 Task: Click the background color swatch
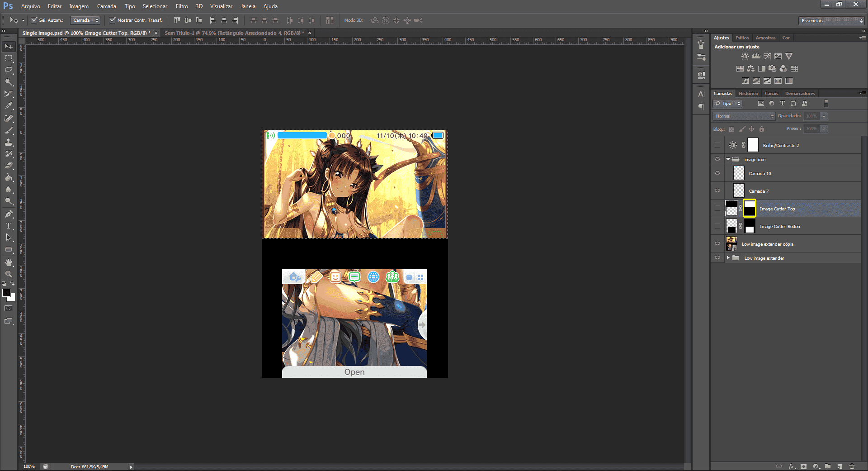[x=12, y=298]
